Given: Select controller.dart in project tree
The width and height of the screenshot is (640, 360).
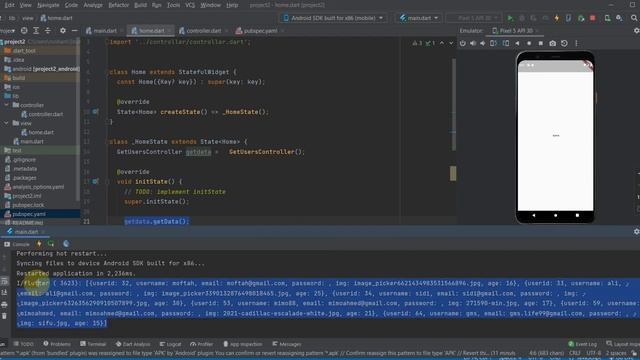Looking at the screenshot, I should [x=42, y=114].
